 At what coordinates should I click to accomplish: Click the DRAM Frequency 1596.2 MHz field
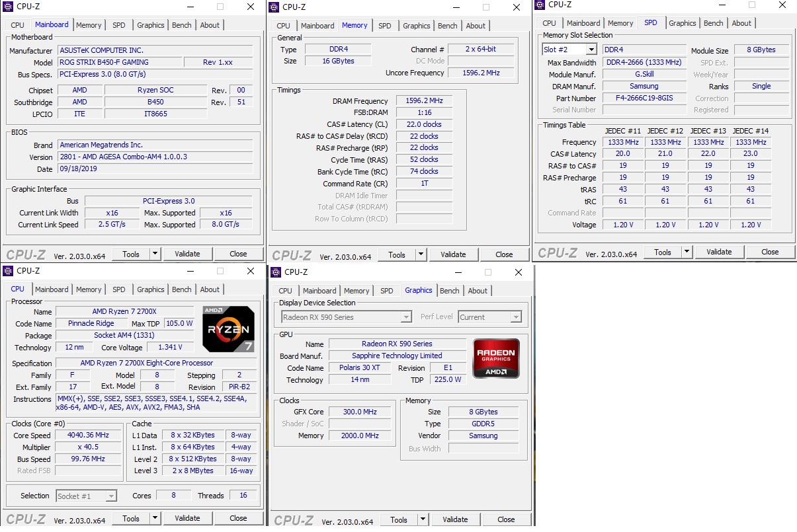click(425, 101)
